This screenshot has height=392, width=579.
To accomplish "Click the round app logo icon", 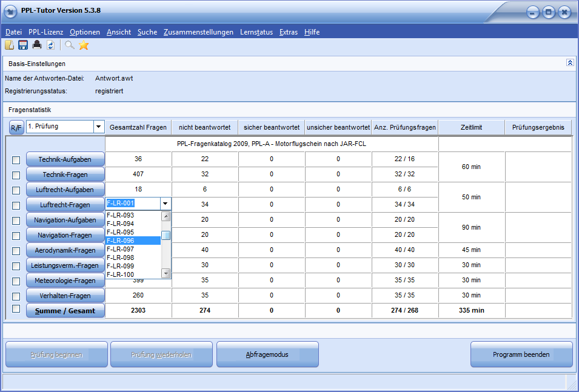I will (10, 11).
